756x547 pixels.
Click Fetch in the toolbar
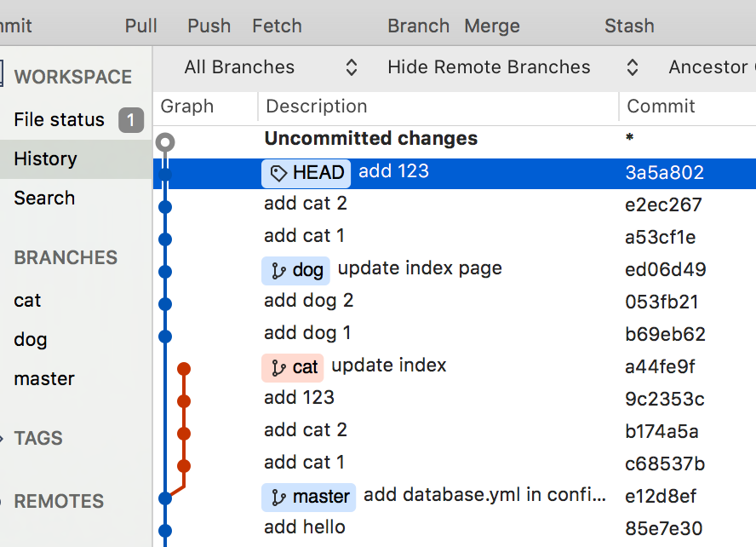(x=277, y=26)
